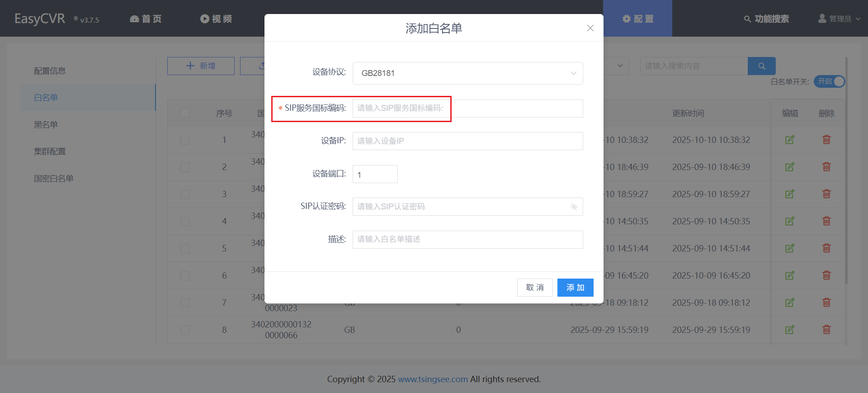Screen dimensions: 868x393
Task: Toggle the 白名单开关 switch
Action: click(829, 81)
